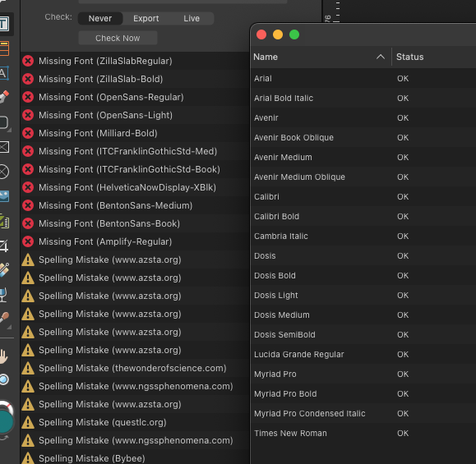476x464 pixels.
Task: Select the Artistic Text tool
Action: [x=3, y=73]
